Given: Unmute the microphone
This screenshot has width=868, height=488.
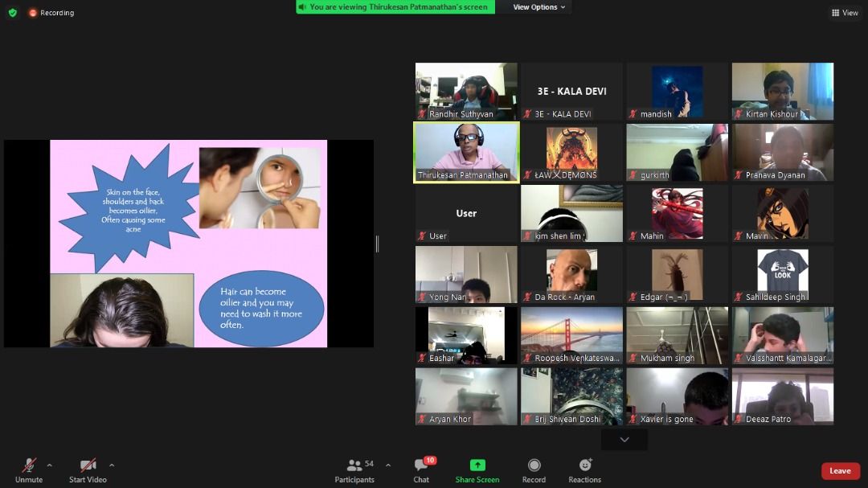Looking at the screenshot, I should (x=29, y=465).
